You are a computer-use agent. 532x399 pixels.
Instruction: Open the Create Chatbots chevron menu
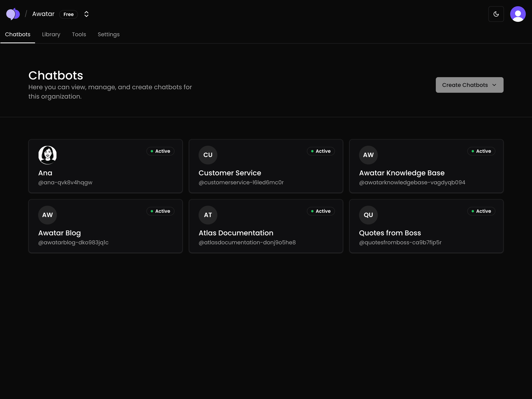pyautogui.click(x=494, y=85)
